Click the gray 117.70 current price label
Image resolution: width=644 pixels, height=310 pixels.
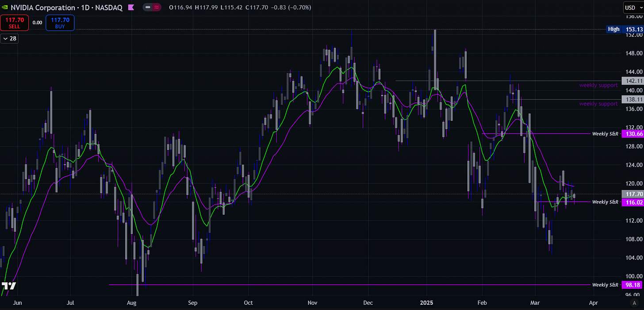pos(632,194)
